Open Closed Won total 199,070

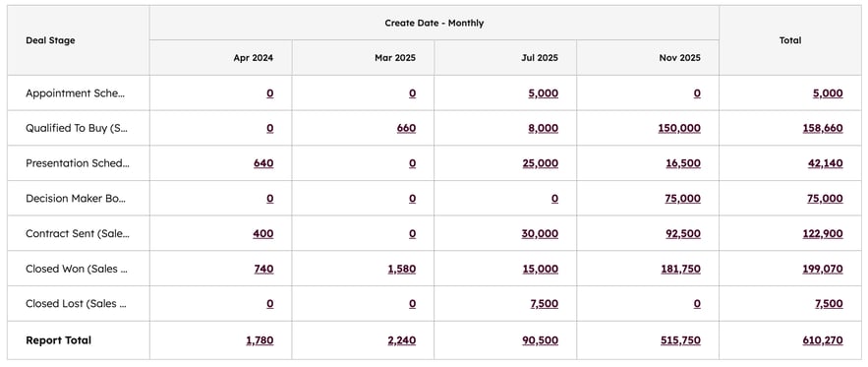click(823, 269)
